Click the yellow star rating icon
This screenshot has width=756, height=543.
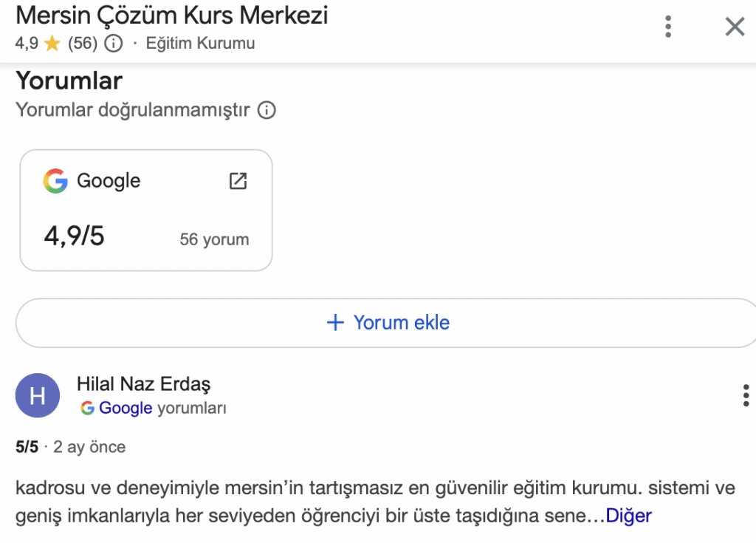point(52,44)
